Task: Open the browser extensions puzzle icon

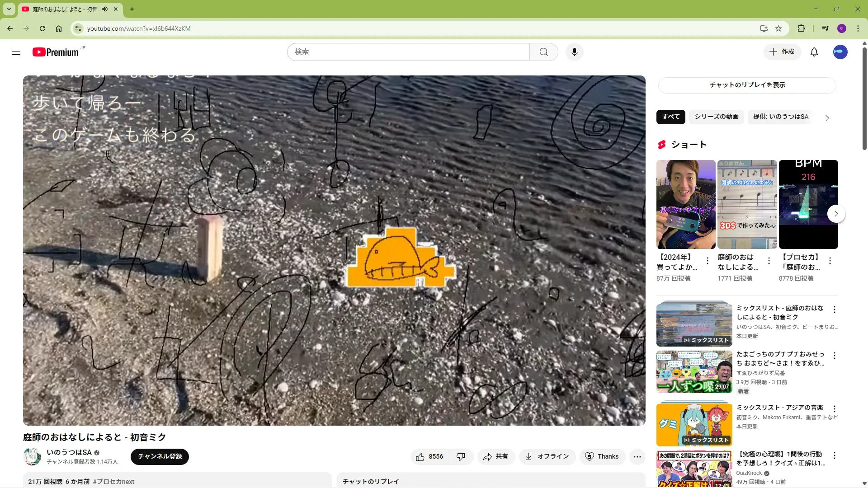Action: [801, 28]
